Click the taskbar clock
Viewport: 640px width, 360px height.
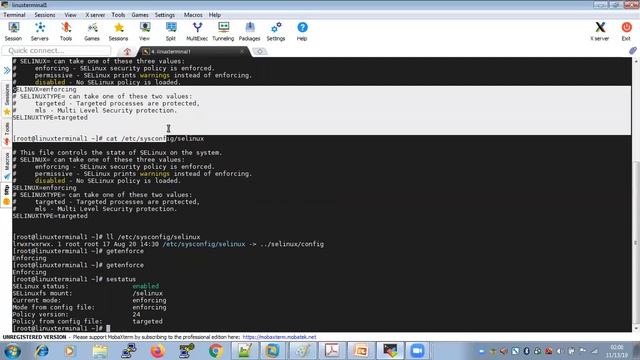tap(617, 351)
